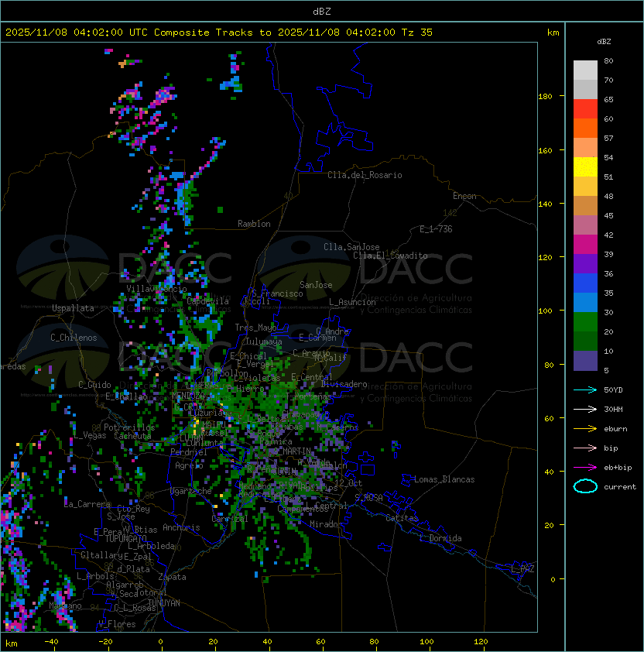Click the Tres_Mayo map label
644x652 pixels.
(255, 328)
